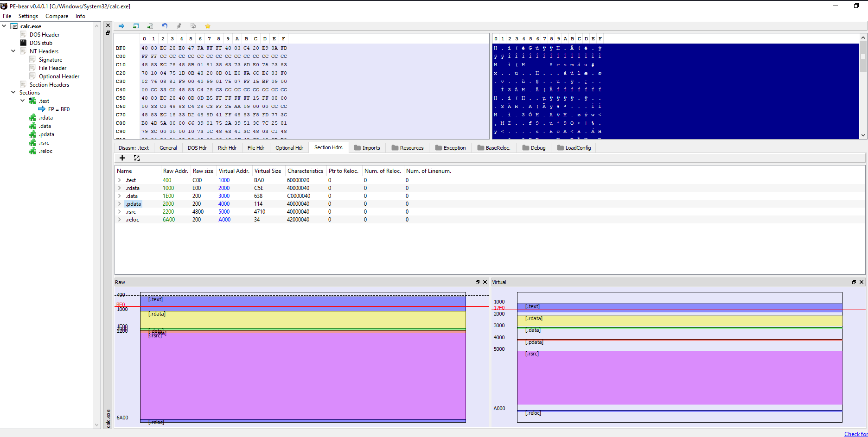Image resolution: width=868 pixels, height=437 pixels.
Task: Click the expand-arrows icon beside the plus
Action: 137,158
